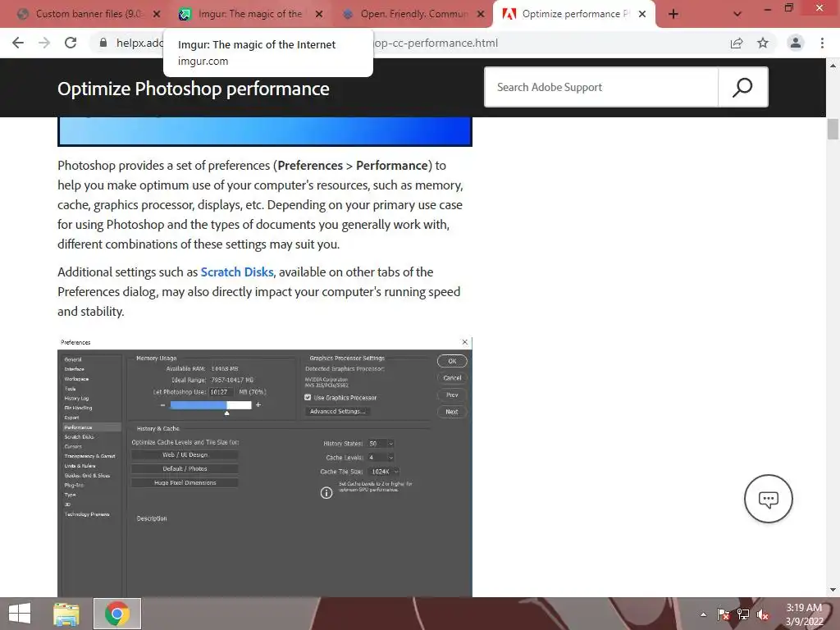Restore down the Chrome window

click(x=789, y=8)
